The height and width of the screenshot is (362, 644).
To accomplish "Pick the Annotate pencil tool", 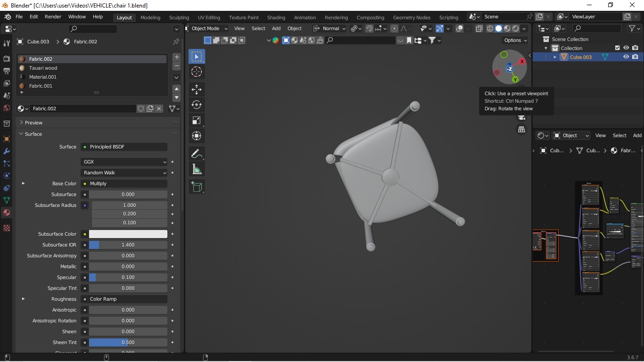I will [x=197, y=154].
